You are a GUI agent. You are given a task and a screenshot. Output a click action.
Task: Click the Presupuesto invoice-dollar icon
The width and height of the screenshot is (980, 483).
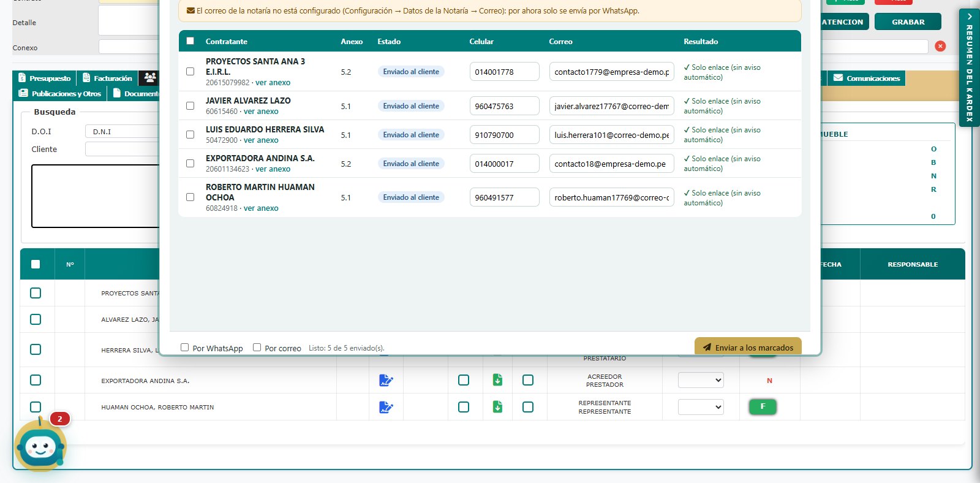point(22,78)
